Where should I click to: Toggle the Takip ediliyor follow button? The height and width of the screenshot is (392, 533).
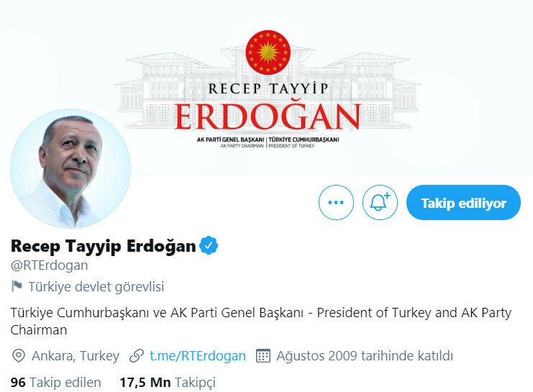click(x=463, y=202)
